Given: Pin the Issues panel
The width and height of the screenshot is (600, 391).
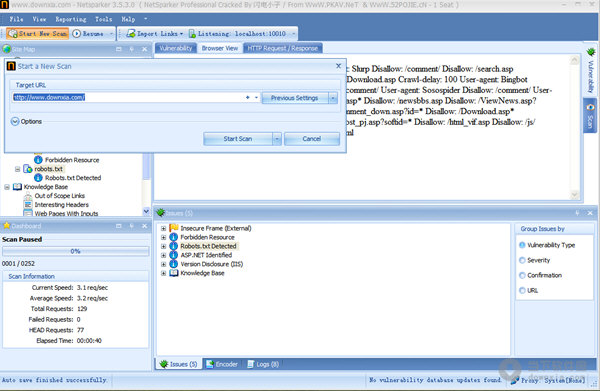Looking at the screenshot, I should tap(577, 213).
